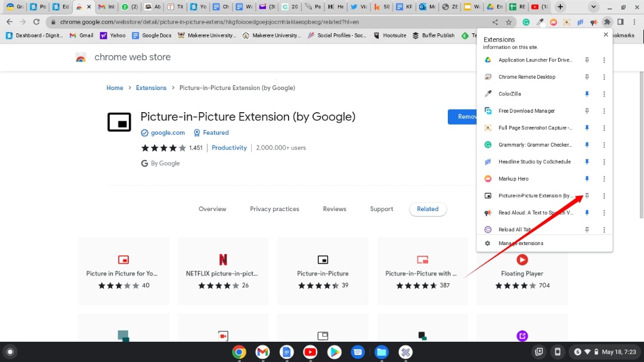Open Picture-in-Picture card with 39 ratings

pyautogui.click(x=323, y=271)
